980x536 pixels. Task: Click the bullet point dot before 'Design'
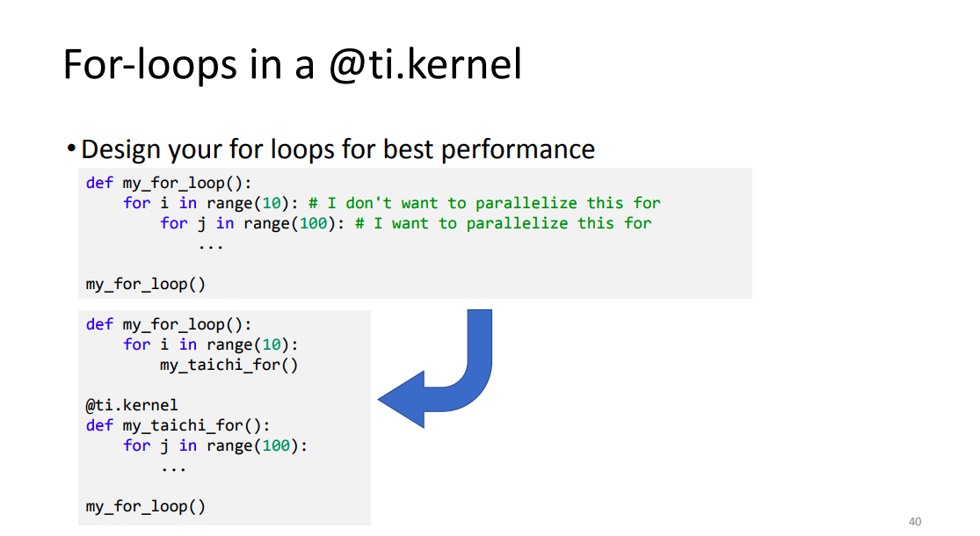coord(71,148)
